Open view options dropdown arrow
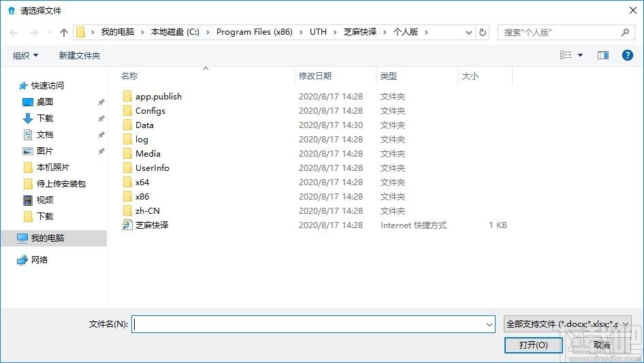The width and height of the screenshot is (644, 363). point(580,54)
